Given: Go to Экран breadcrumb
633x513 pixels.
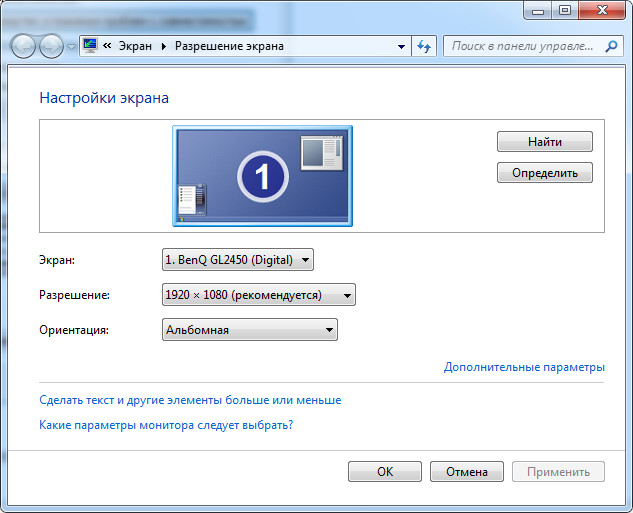Looking at the screenshot, I should pos(135,46).
